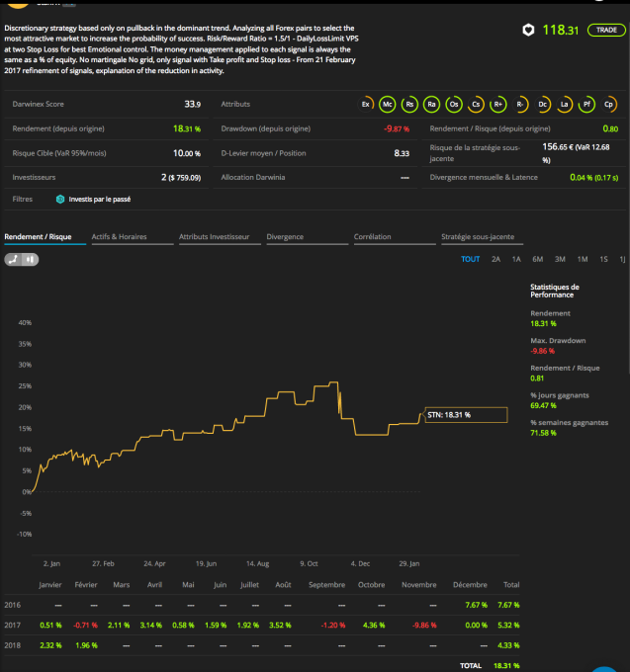Viewport: 630px width, 672px height.
Task: Switch chart to line view toggle
Action: (x=13, y=259)
